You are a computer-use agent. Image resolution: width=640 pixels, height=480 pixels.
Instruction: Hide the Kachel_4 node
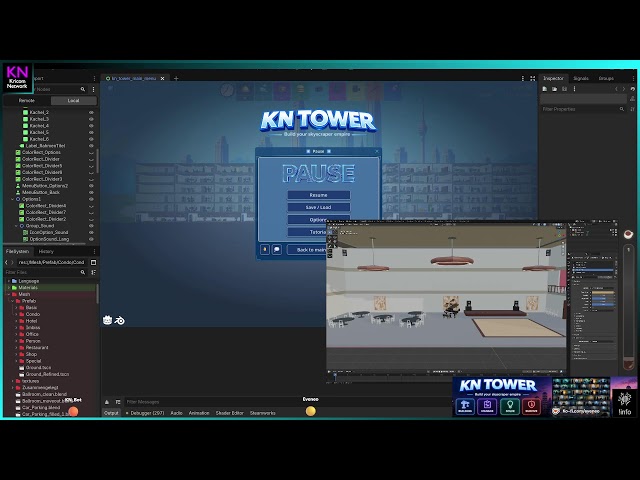[91, 126]
